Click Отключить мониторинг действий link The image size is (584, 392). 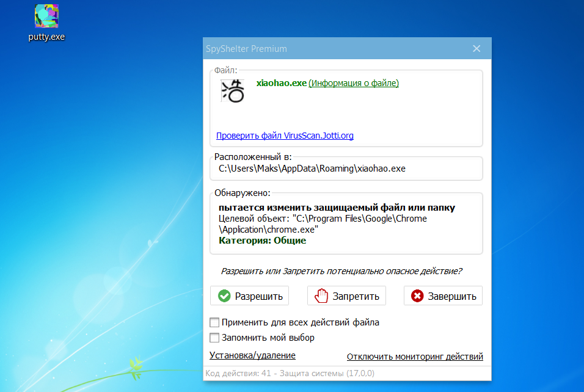pyautogui.click(x=415, y=357)
